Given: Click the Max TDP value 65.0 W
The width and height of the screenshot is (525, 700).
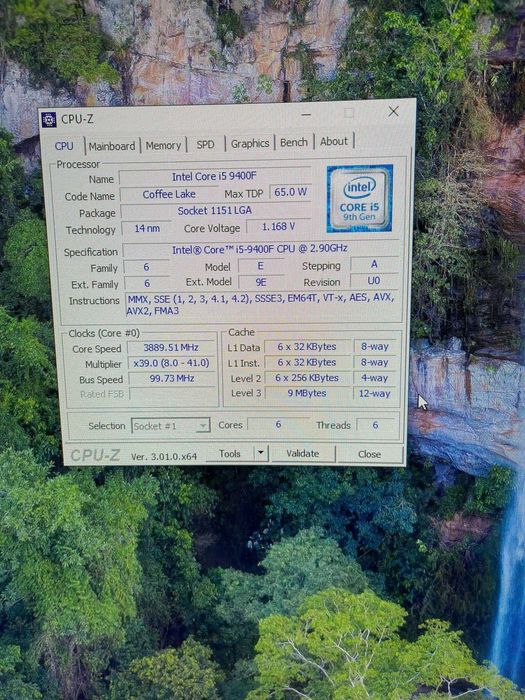Looking at the screenshot, I should point(290,192).
